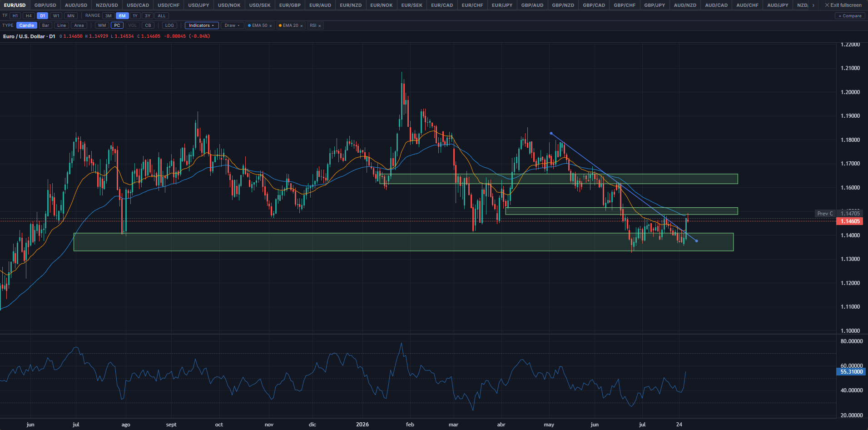Open the AUD/NZD tab

coord(685,5)
